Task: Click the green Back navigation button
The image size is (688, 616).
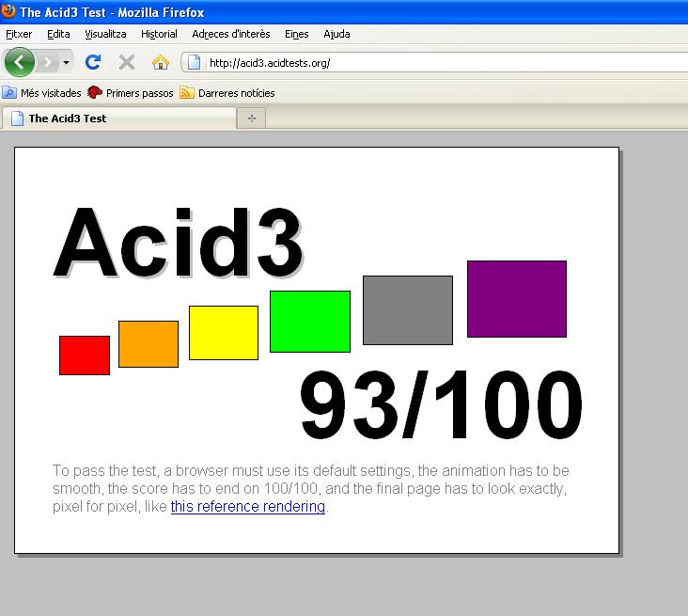Action: click(x=20, y=62)
